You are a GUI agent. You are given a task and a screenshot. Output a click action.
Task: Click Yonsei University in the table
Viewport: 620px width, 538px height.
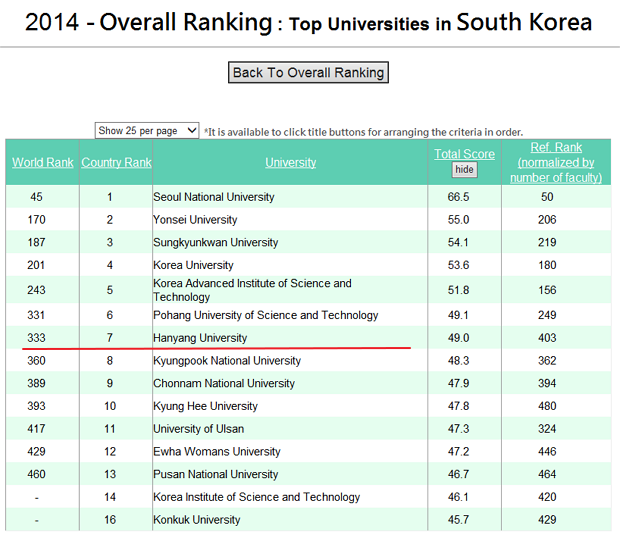(195, 220)
